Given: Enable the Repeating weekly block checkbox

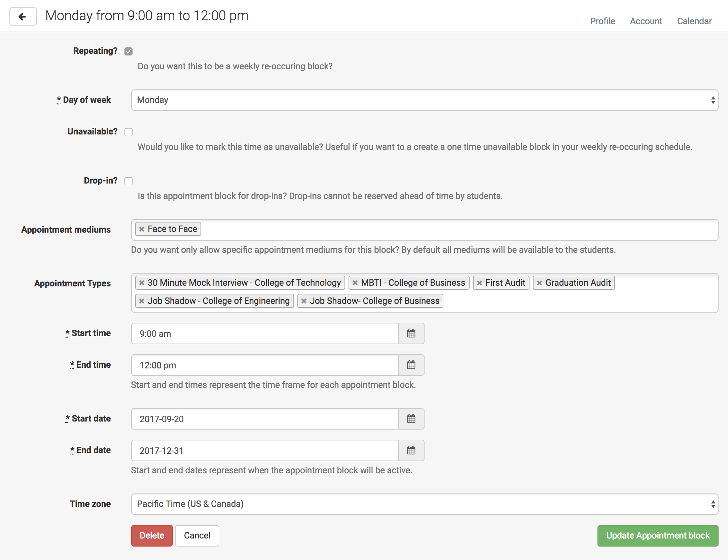Looking at the screenshot, I should pos(128,50).
